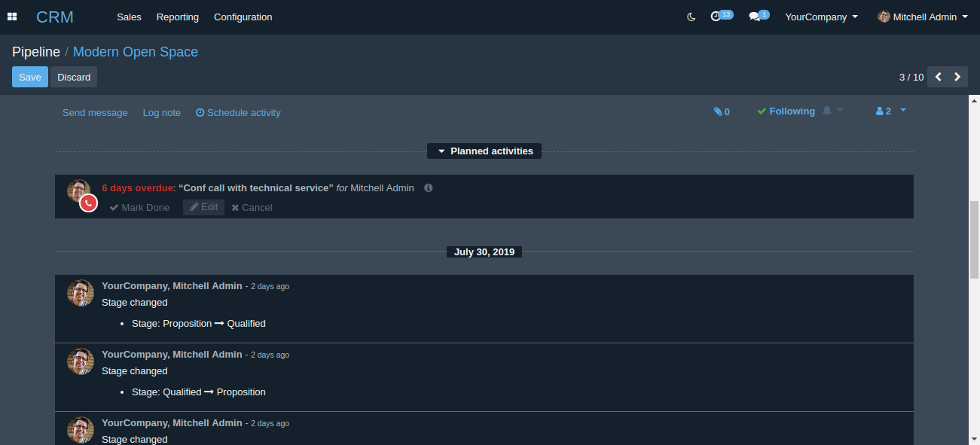The height and width of the screenshot is (445, 980).
Task: Toggle dark mode moon icon
Action: tap(691, 17)
